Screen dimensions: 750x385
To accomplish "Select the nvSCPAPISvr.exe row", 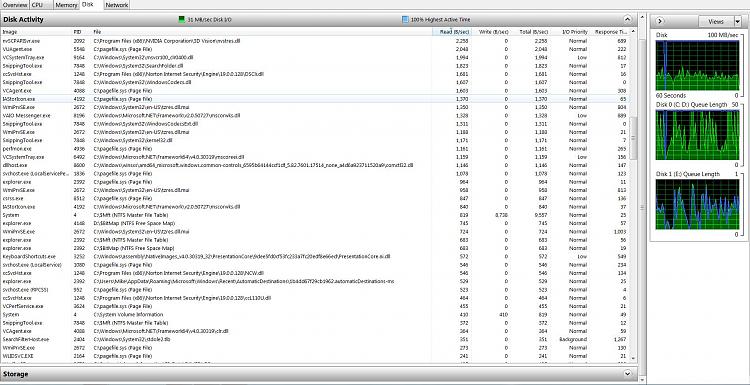I will click(315, 41).
